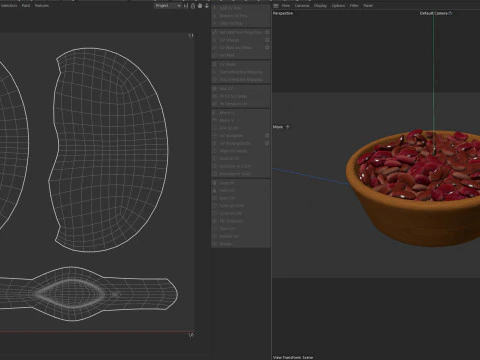
Task: Open the viewport Display menu
Action: 320,6
